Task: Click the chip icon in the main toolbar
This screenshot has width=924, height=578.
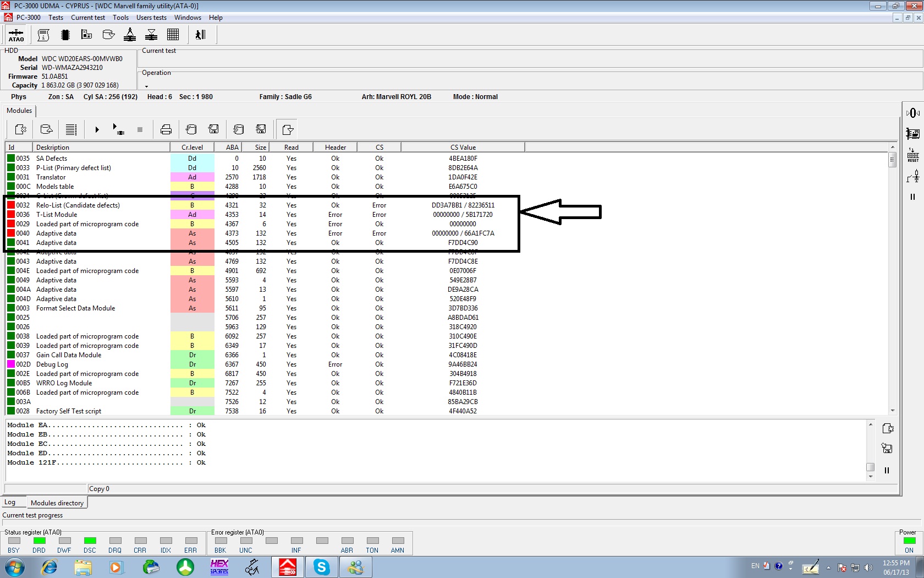Action: tap(65, 35)
